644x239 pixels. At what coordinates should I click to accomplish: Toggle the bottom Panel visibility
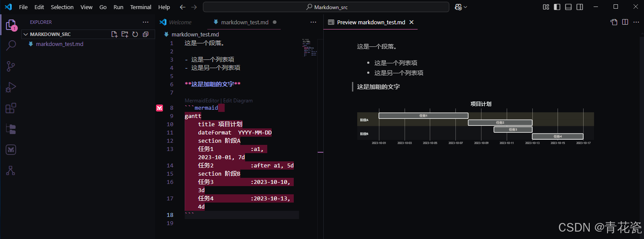tap(568, 7)
